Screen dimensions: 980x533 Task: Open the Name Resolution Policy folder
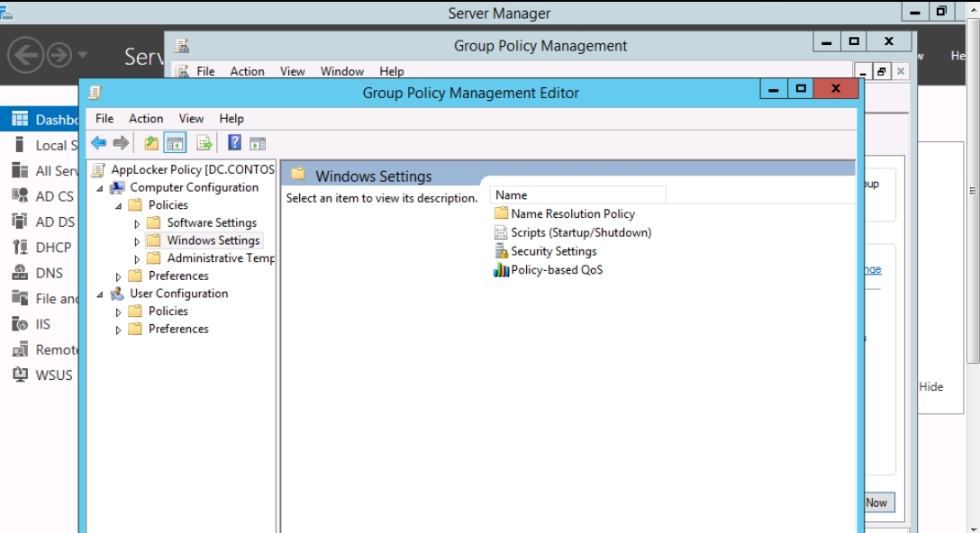pos(572,213)
